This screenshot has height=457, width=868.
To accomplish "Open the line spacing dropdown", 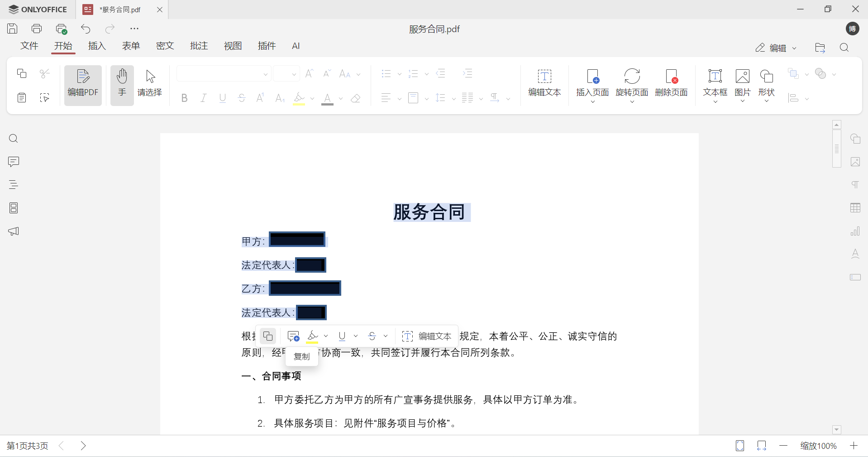I will (454, 98).
